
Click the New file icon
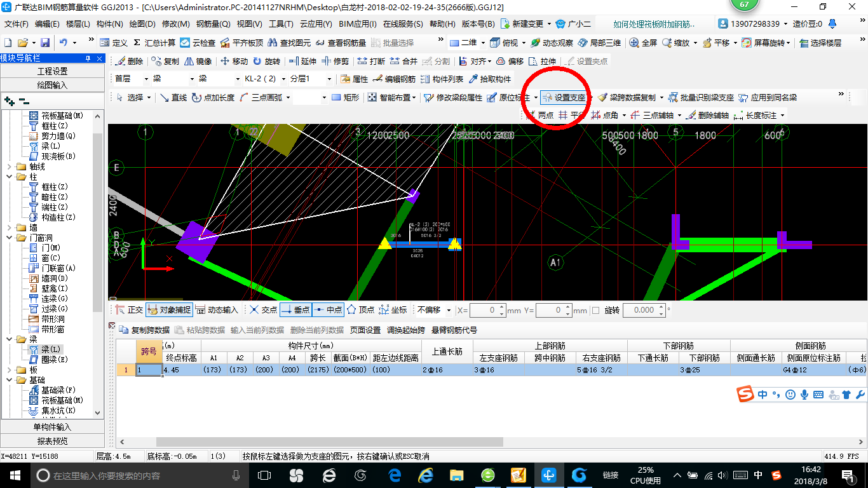click(x=8, y=43)
